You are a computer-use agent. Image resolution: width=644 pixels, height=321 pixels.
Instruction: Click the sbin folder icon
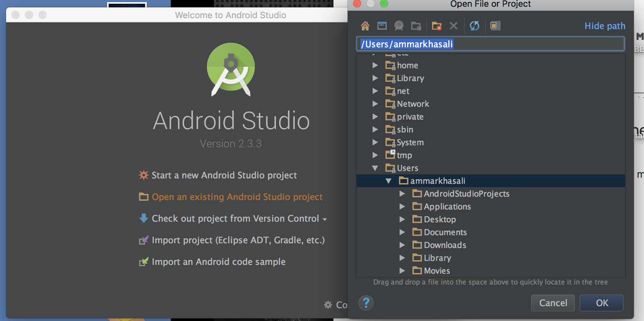(390, 130)
